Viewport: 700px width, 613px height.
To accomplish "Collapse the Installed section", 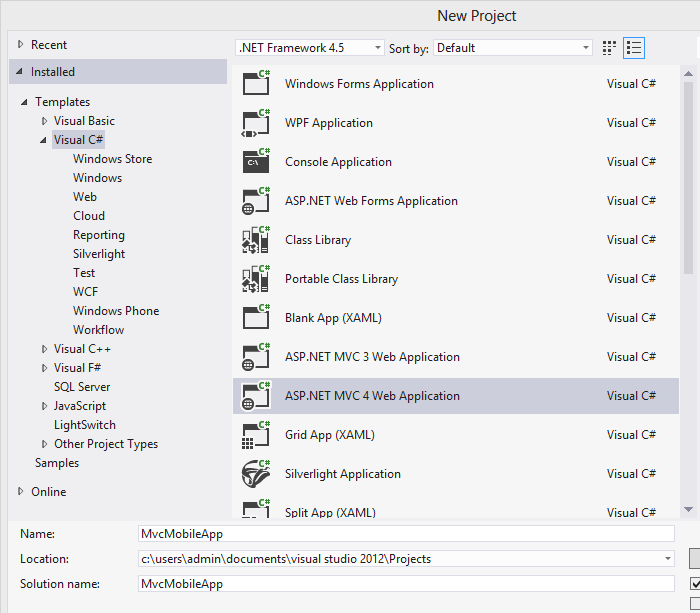I will (19, 71).
